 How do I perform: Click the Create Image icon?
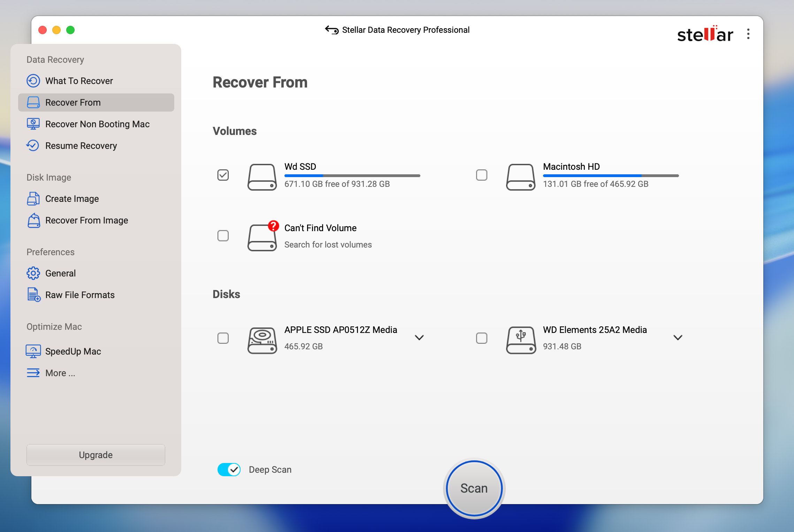pos(33,199)
